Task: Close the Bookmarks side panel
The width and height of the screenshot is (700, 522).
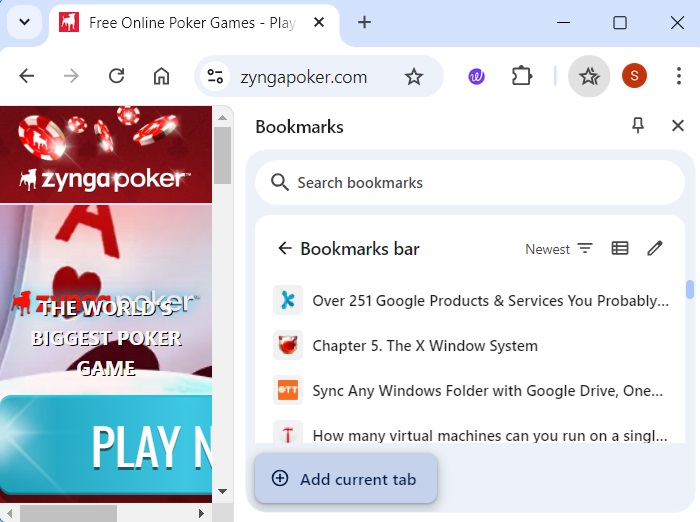Action: point(678,125)
